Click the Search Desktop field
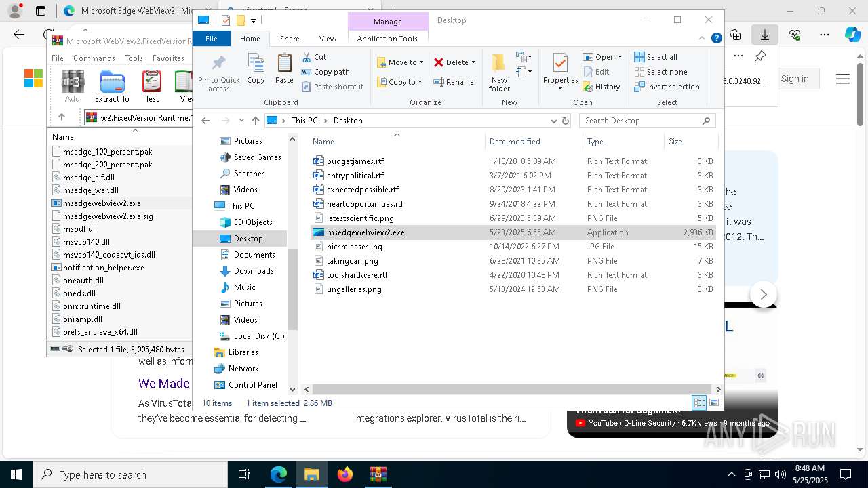The height and width of the screenshot is (488, 868). [647, 121]
